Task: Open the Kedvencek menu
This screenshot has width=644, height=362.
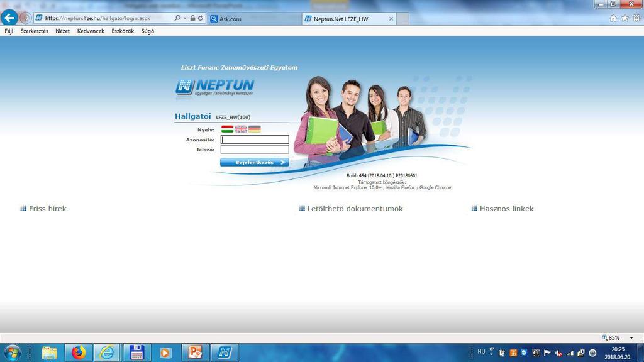Action: 91,31
